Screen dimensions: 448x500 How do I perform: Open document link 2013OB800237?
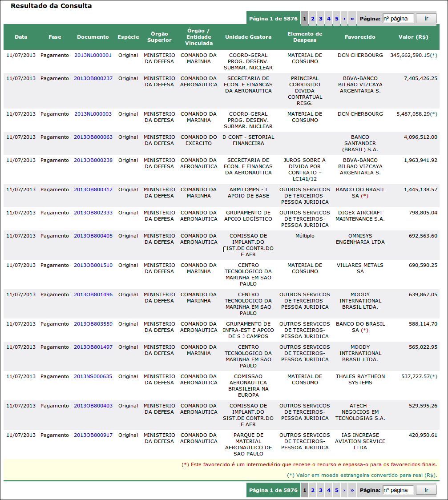pos(93,78)
